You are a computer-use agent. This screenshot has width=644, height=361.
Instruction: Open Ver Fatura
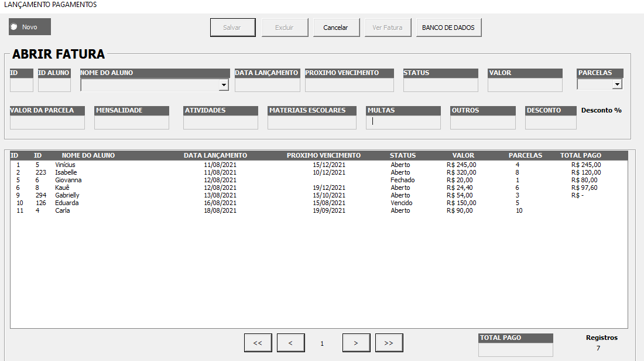[388, 28]
